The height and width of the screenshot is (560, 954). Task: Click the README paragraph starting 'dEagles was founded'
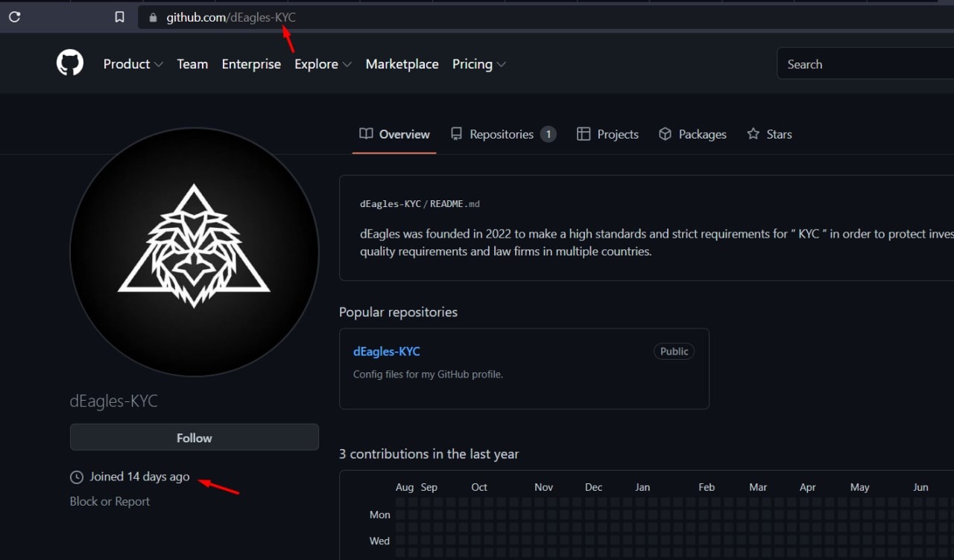[x=657, y=243]
